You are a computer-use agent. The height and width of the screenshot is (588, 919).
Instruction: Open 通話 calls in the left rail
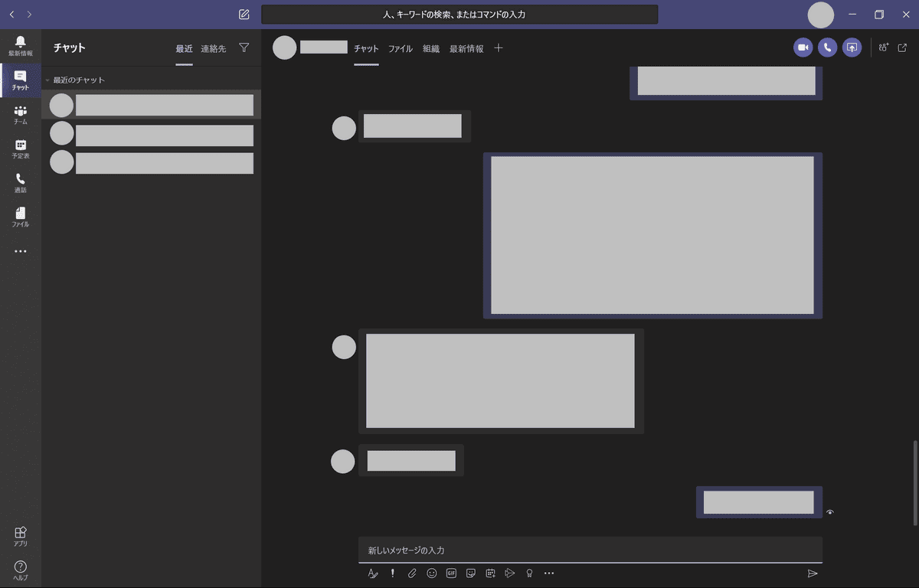click(x=21, y=183)
